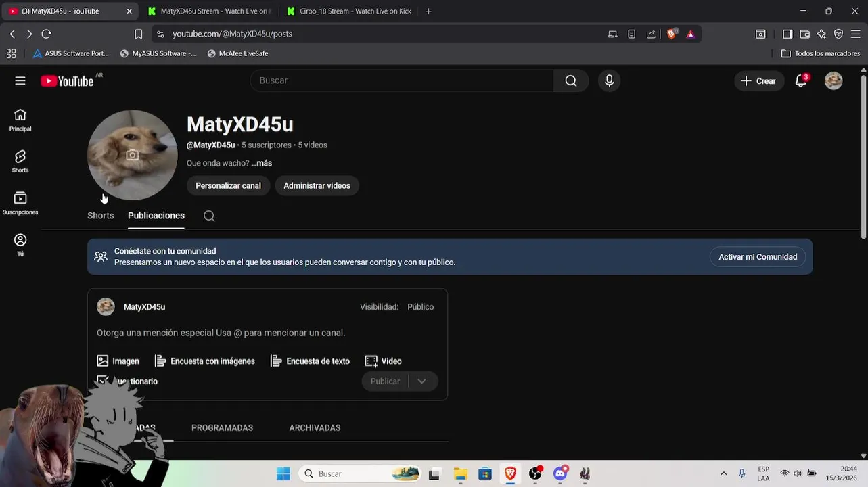The height and width of the screenshot is (487, 868).
Task: Go forward in the browser
Action: [x=29, y=34]
